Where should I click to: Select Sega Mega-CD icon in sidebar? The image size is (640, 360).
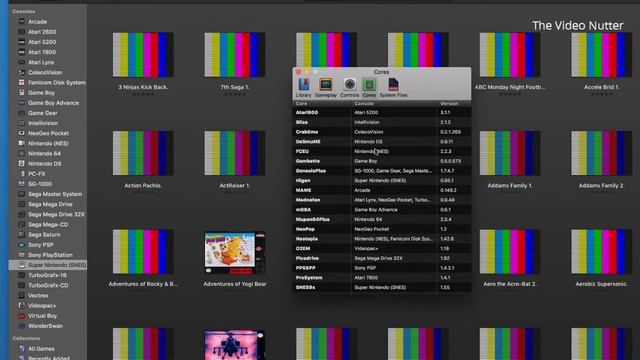point(22,224)
